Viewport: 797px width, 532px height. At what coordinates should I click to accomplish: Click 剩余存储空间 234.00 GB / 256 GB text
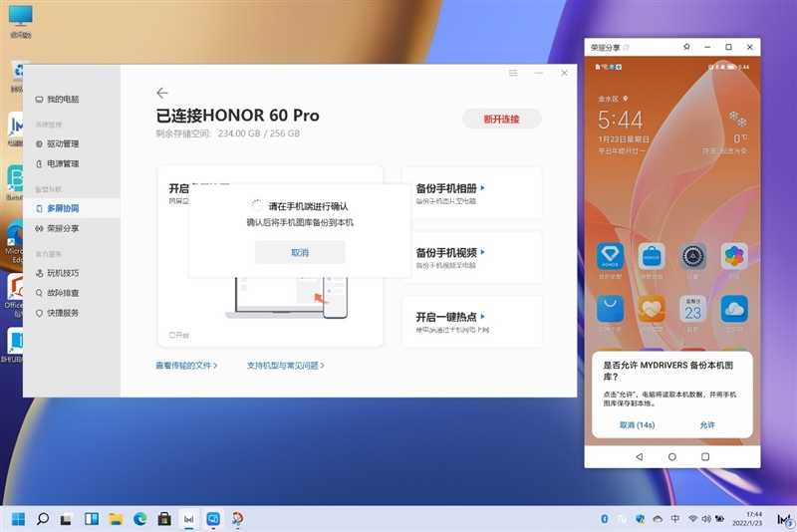point(228,133)
